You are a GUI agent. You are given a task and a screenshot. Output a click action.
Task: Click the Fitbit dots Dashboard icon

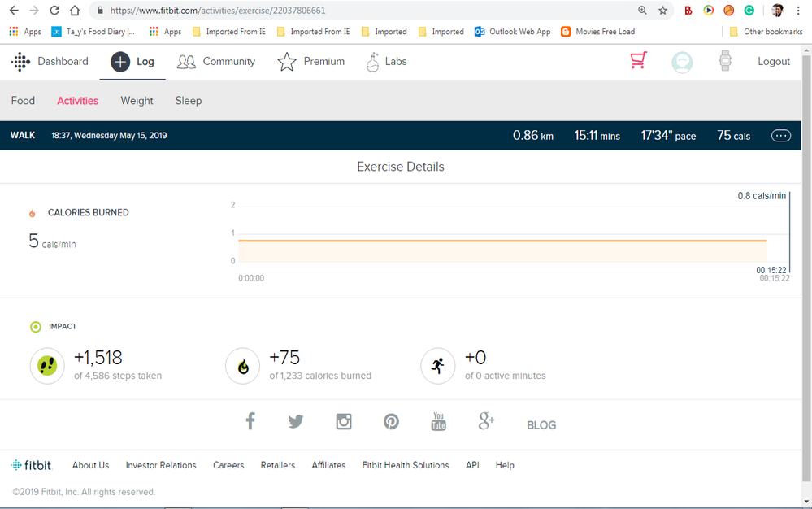point(20,62)
